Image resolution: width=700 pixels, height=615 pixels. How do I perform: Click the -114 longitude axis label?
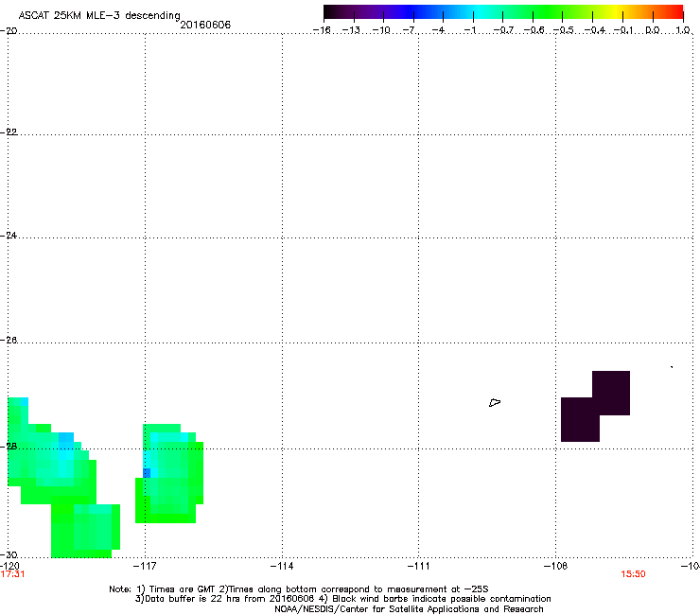282,567
